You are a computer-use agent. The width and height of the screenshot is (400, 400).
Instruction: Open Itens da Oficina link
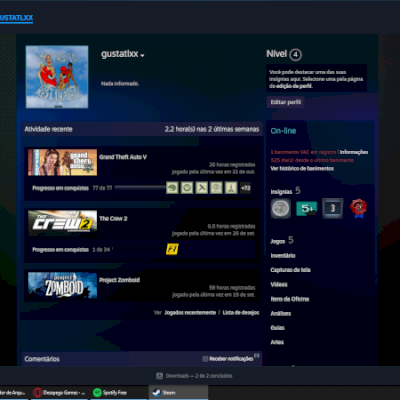click(290, 299)
